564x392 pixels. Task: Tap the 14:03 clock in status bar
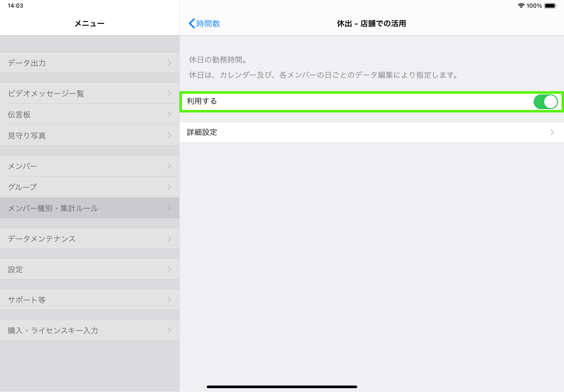[x=16, y=6]
